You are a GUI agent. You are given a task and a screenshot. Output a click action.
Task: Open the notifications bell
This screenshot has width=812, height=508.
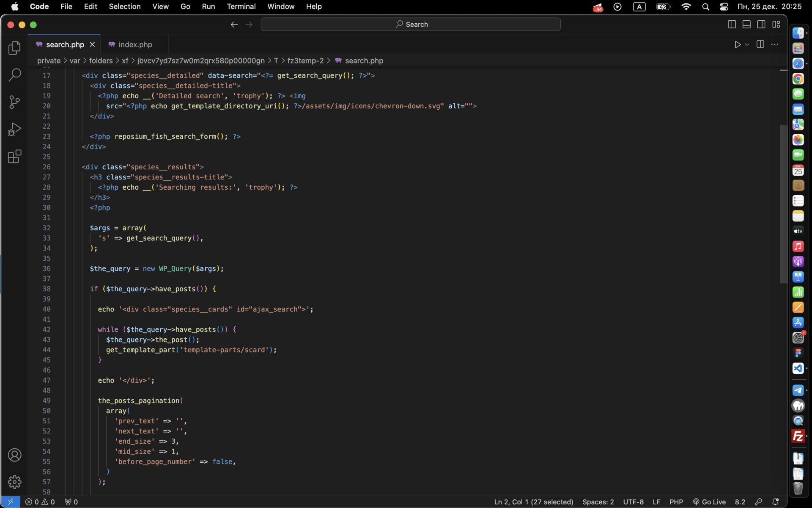coord(775,502)
